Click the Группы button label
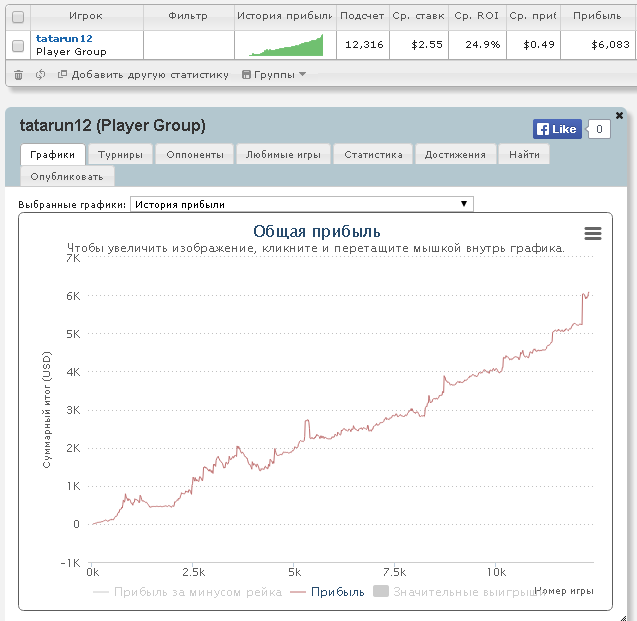This screenshot has height=621, width=637. [274, 75]
